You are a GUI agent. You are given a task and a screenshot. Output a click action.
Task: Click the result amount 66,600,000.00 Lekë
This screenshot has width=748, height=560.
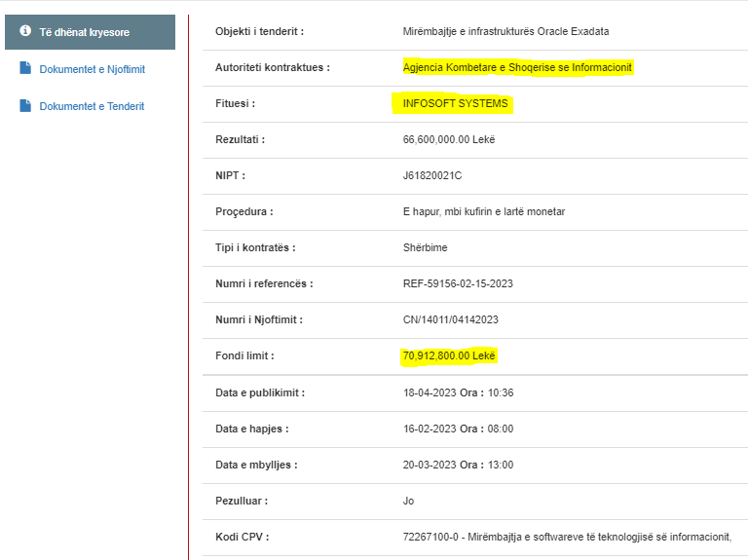point(449,139)
